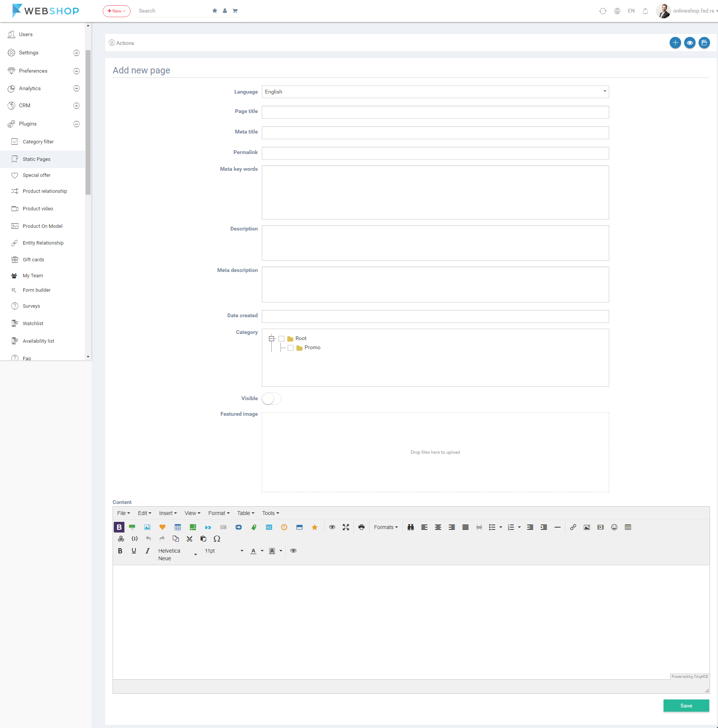Open the 11pt font size dropdown
This screenshot has height=728, width=718.
tap(224, 551)
